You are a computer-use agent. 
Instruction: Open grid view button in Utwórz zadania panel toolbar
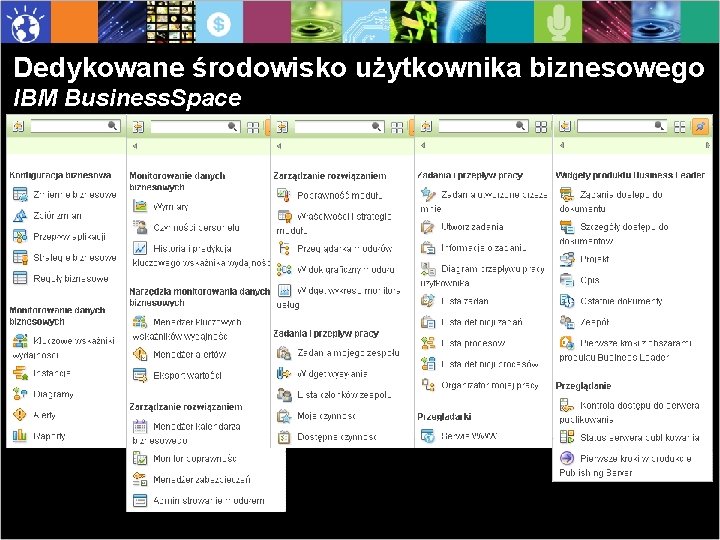pos(541,127)
